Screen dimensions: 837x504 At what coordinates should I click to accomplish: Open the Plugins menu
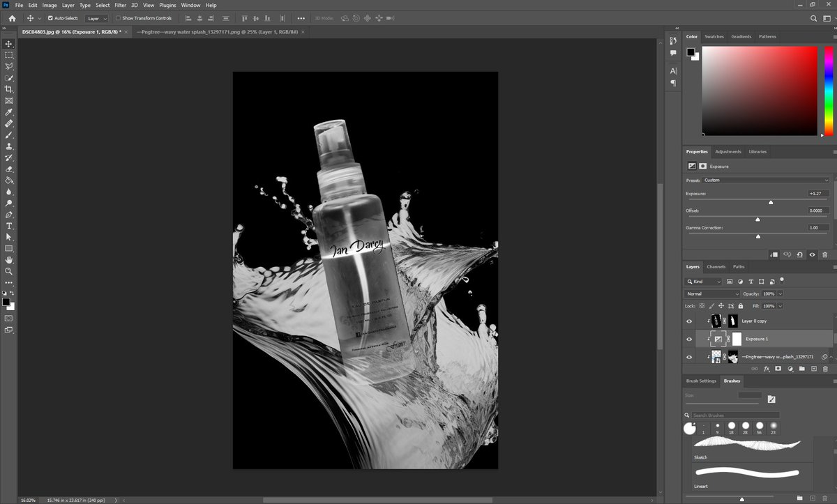click(x=167, y=5)
